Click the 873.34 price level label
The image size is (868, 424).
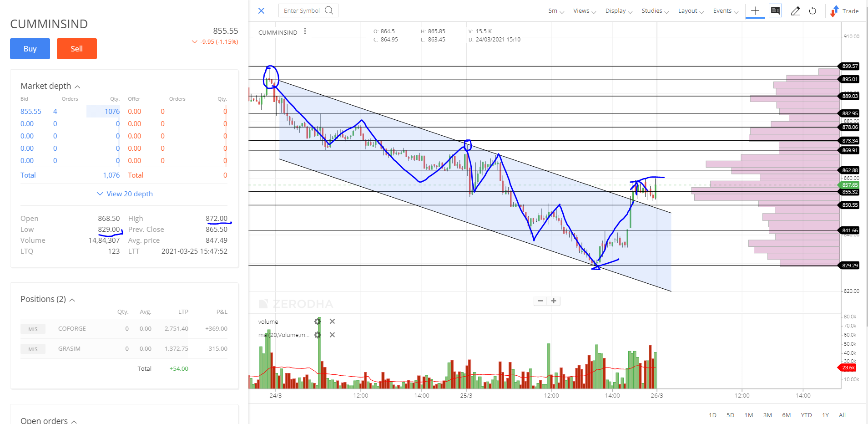tap(849, 141)
